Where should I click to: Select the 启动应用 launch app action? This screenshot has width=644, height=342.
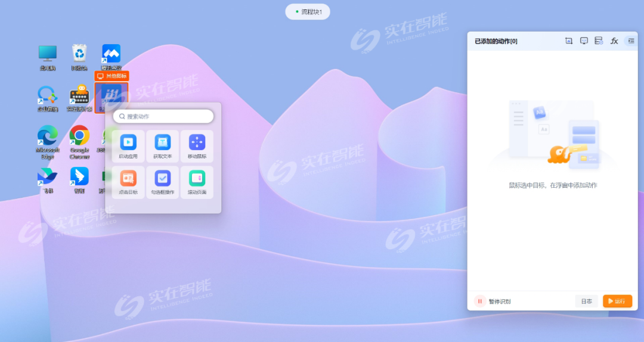pos(128,147)
